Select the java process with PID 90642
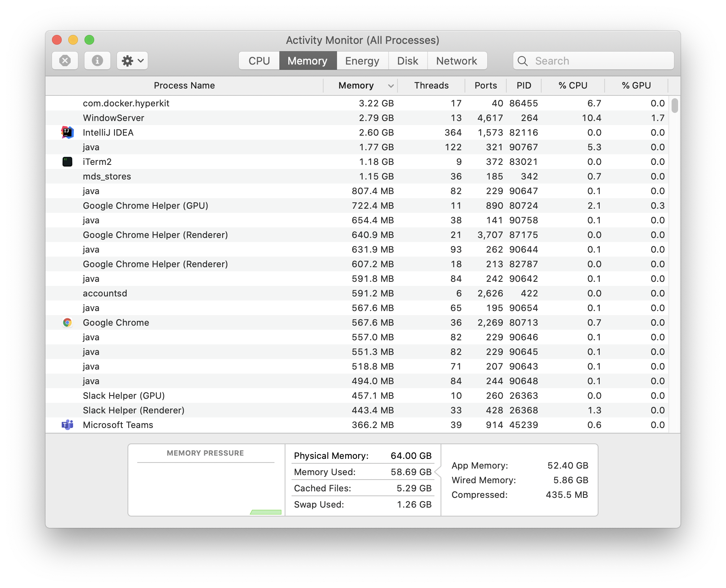 pyautogui.click(x=357, y=279)
